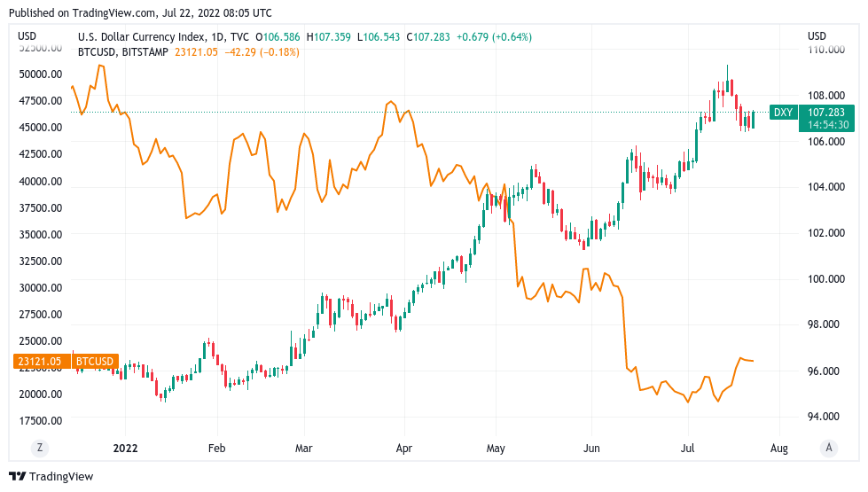Click the orange BTCUSD label tag
868x492 pixels.
tap(95, 362)
